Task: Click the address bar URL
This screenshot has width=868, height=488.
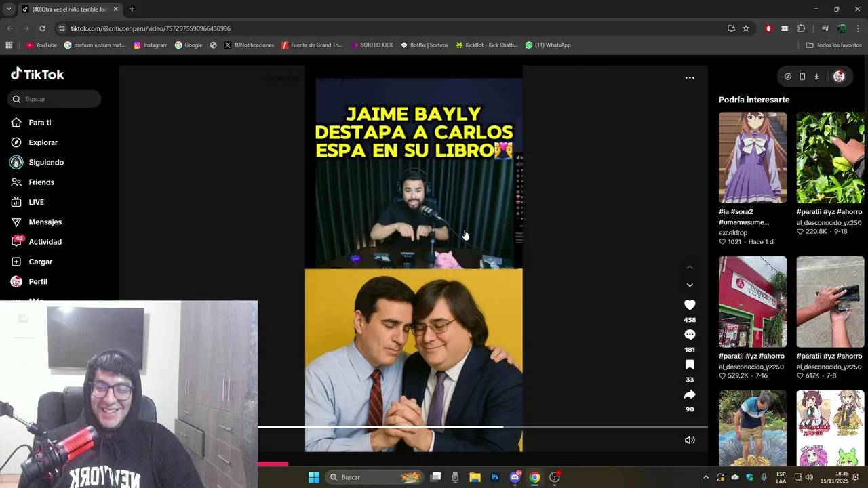Action: [151, 28]
